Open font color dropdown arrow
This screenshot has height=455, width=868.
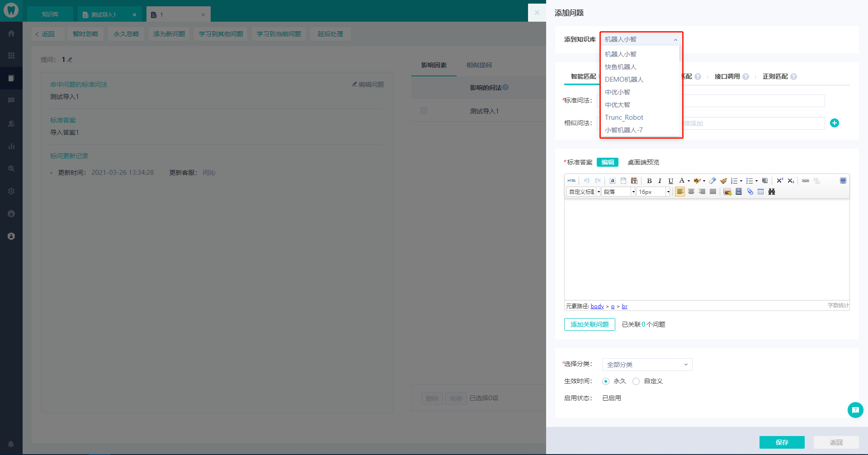689,181
